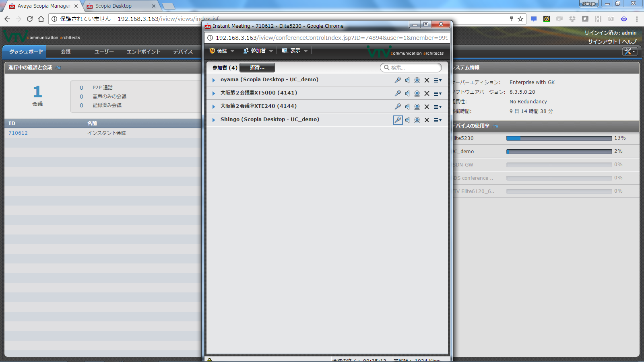
Task: Click site info icon in popup address bar
Action: (x=210, y=38)
